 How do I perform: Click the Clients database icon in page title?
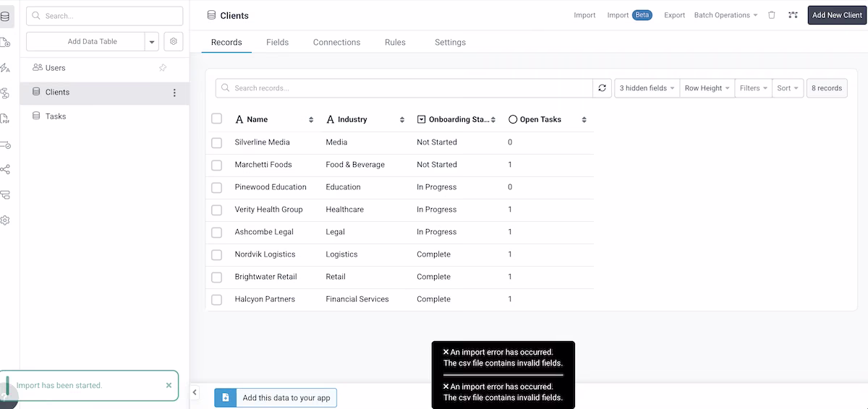(x=211, y=15)
